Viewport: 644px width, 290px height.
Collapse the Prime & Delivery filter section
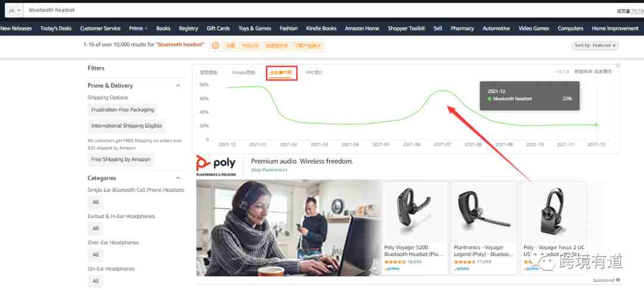[x=178, y=85]
